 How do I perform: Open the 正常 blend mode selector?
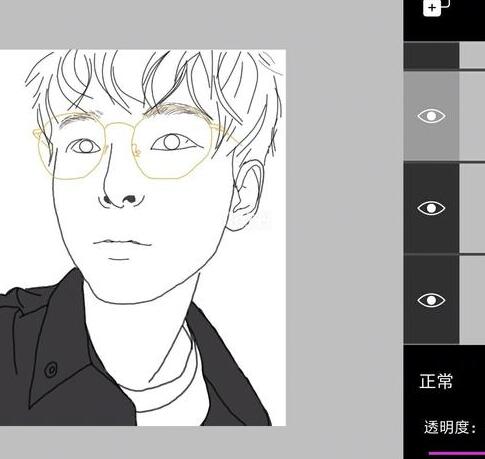pos(436,381)
